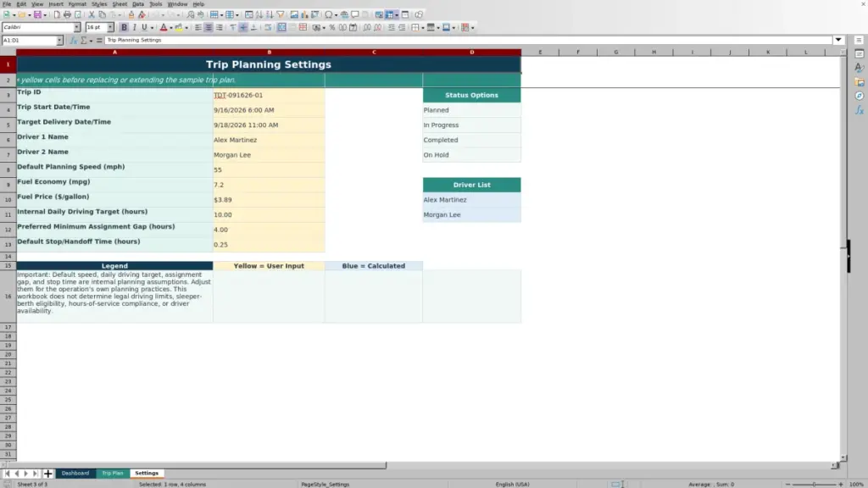This screenshot has height=488, width=868.
Task: Open the Format menu
Action: point(77,4)
